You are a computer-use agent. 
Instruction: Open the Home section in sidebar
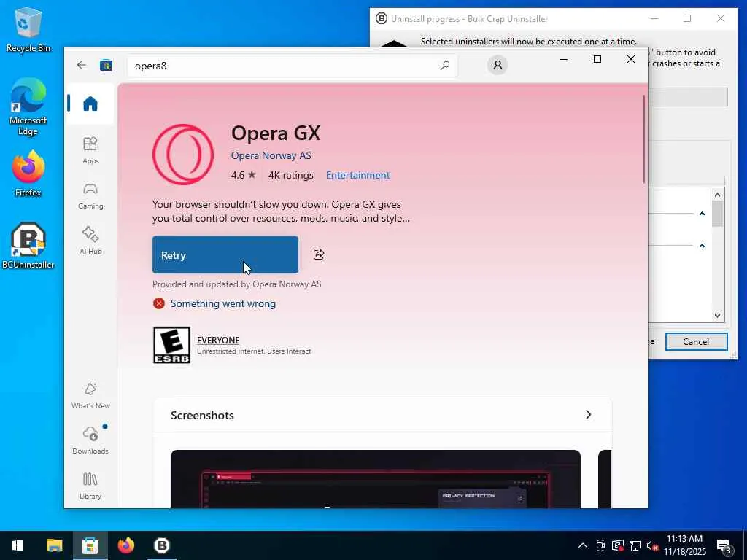coord(90,104)
